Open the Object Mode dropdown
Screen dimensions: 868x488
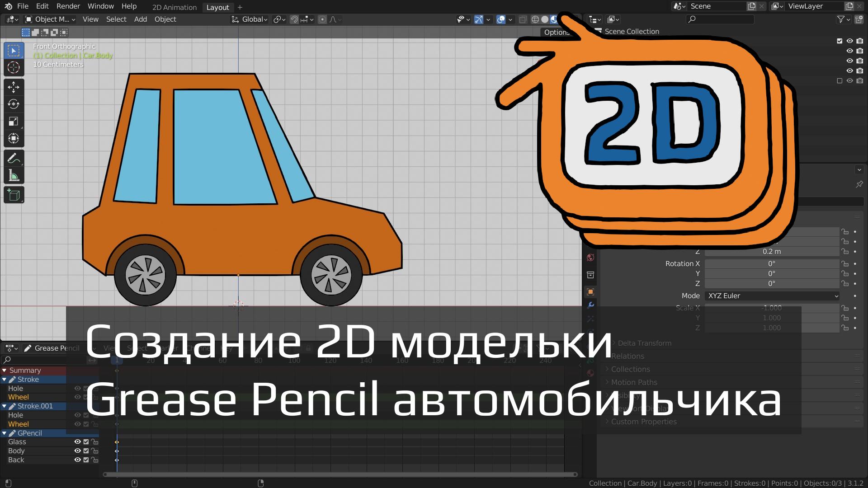50,19
